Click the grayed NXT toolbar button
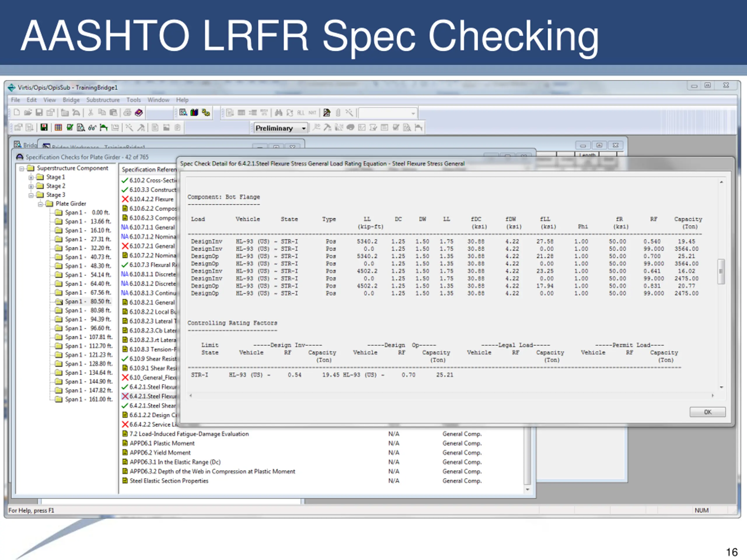The image size is (747, 560). 313,113
